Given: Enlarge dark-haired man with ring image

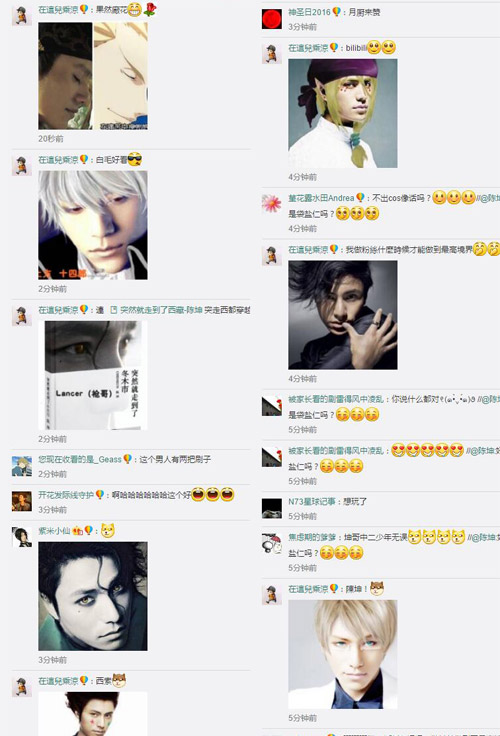Looking at the screenshot, I should click(343, 315).
